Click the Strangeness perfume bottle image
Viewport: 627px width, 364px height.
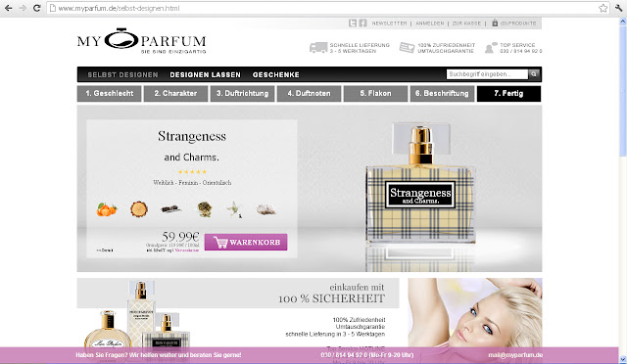coord(420,184)
